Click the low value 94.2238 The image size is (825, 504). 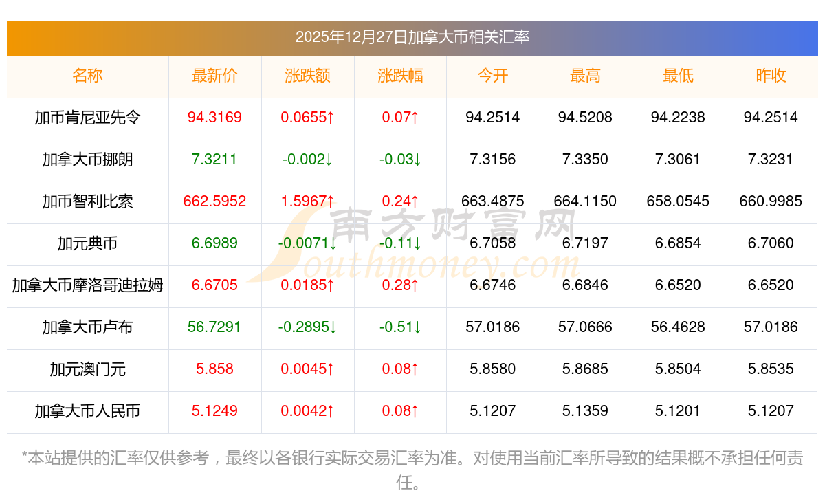(678, 118)
